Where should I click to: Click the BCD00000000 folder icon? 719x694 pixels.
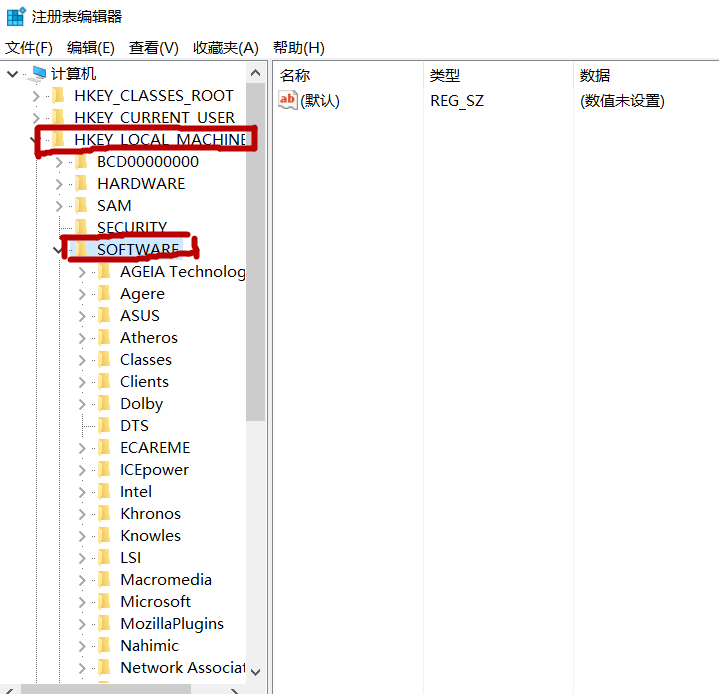(x=81, y=161)
